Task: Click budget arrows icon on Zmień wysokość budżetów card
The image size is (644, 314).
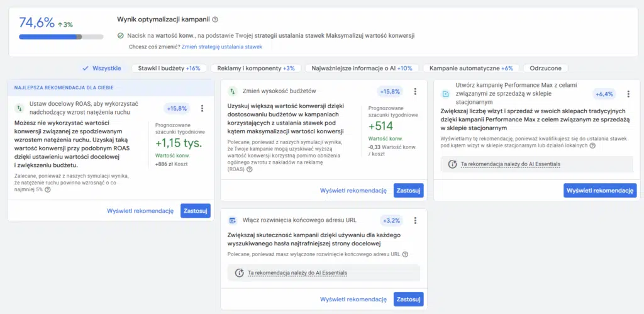Action: click(233, 91)
